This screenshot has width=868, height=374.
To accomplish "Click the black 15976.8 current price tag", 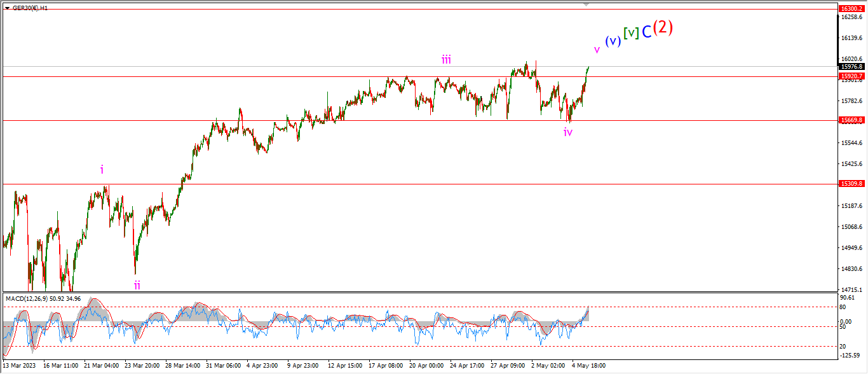I will pos(851,66).
